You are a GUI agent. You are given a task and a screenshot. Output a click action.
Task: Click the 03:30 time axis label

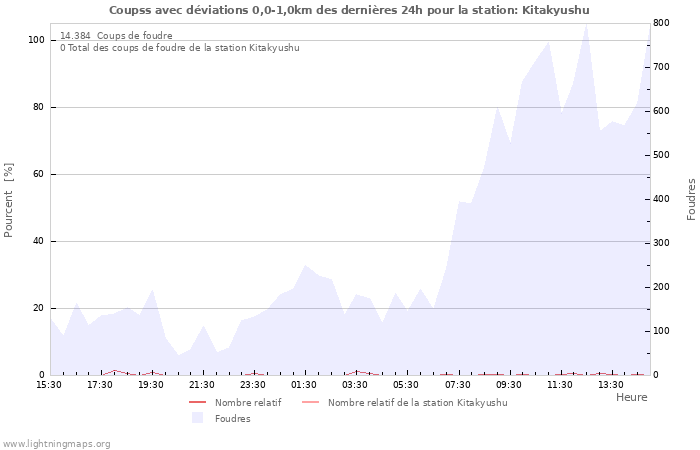coord(354,385)
